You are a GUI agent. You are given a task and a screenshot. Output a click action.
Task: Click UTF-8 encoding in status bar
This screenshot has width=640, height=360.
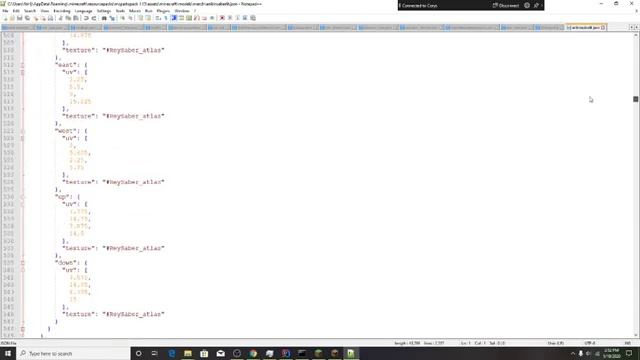pyautogui.click(x=590, y=343)
